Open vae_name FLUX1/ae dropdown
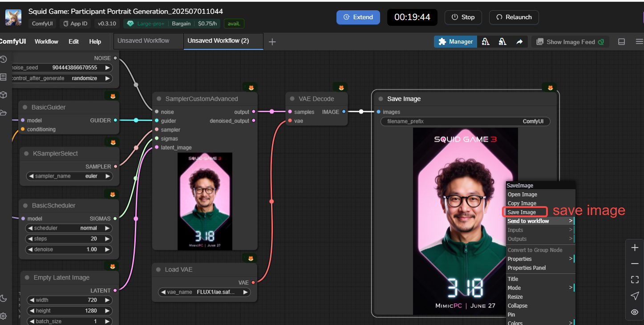Image resolution: width=644 pixels, height=325 pixels. click(204, 292)
